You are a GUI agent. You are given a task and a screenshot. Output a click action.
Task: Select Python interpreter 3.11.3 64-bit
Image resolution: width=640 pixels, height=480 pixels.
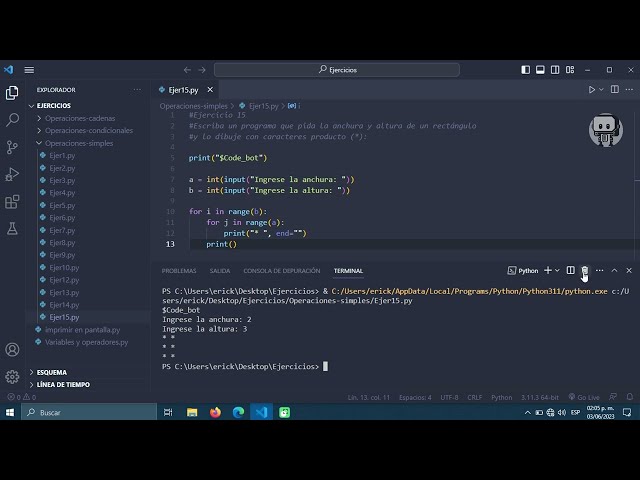pos(540,397)
